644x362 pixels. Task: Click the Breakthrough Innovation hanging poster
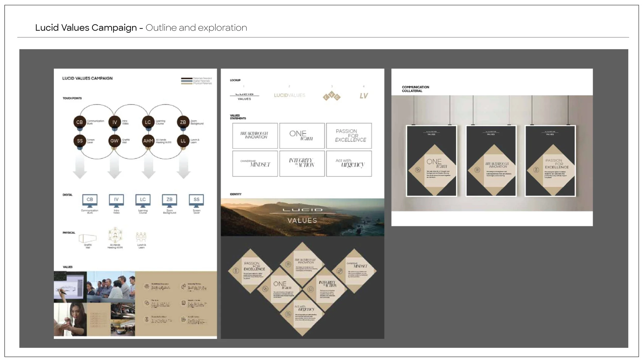pos(491,161)
